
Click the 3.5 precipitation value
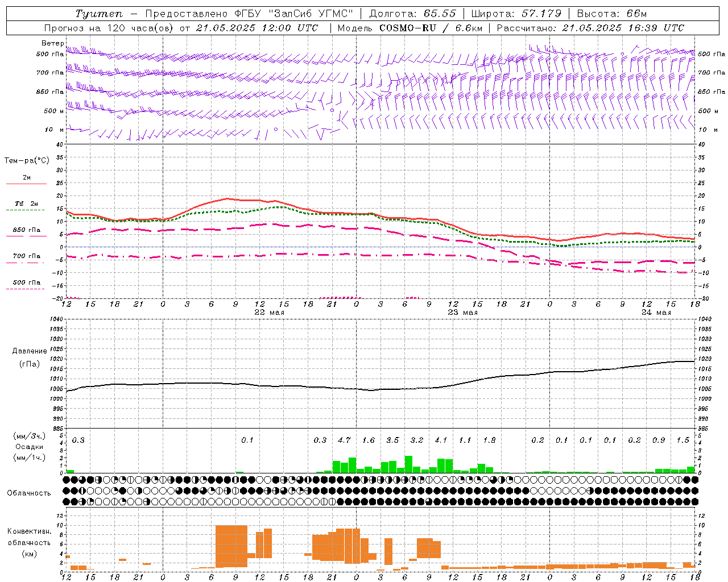392,440
